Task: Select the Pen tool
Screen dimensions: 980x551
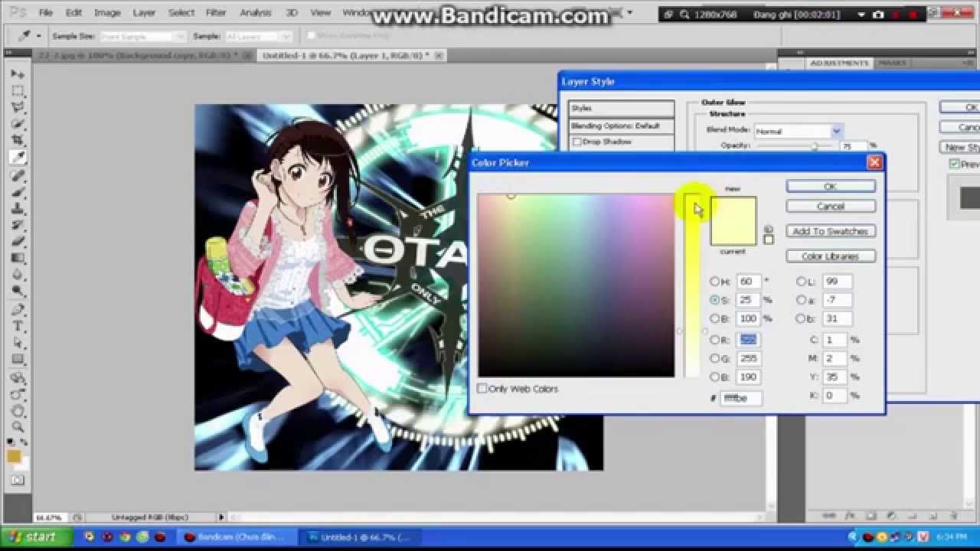Action: coord(17,310)
